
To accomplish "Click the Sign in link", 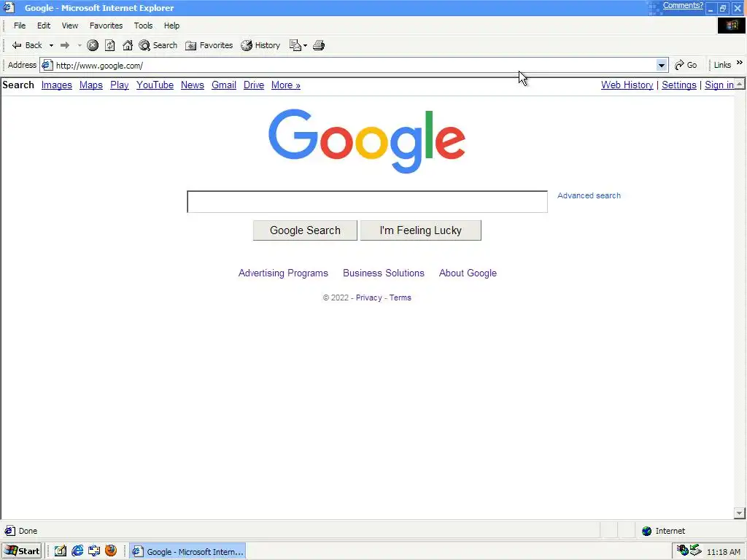I will point(719,85).
